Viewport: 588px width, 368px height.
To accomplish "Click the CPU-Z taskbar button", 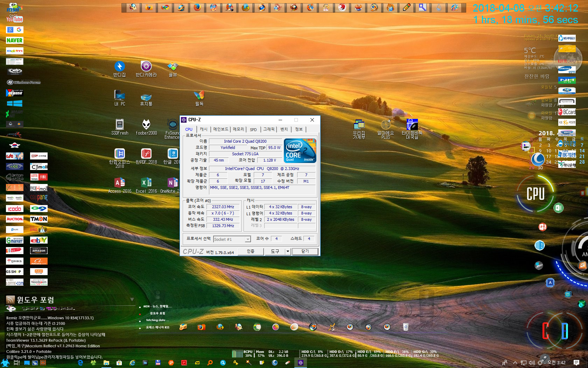I will (300, 363).
